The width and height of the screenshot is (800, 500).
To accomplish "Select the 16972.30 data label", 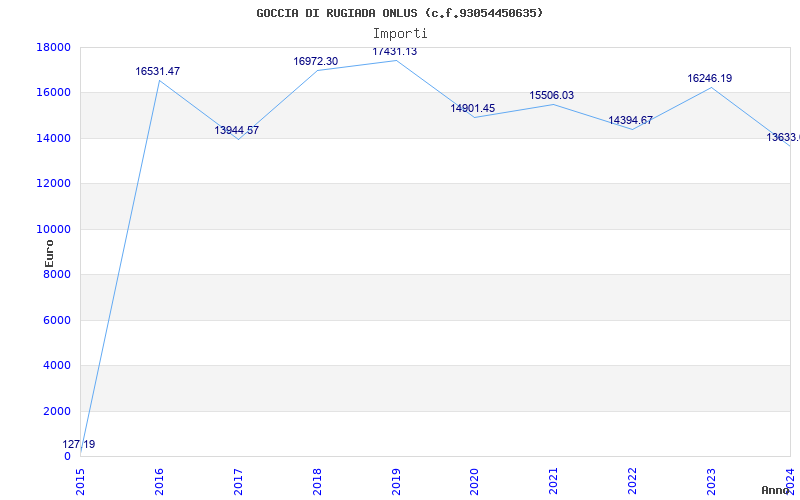I will 315,61.
